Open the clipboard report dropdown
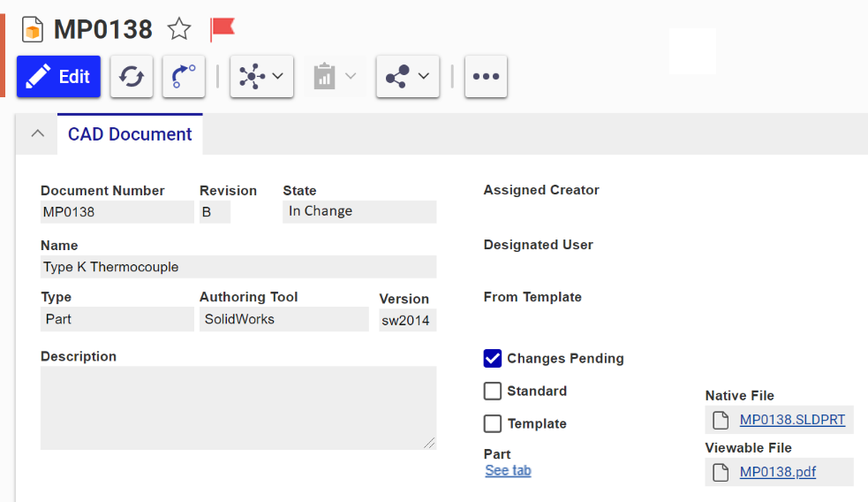The width and height of the screenshot is (868, 502). (x=335, y=77)
